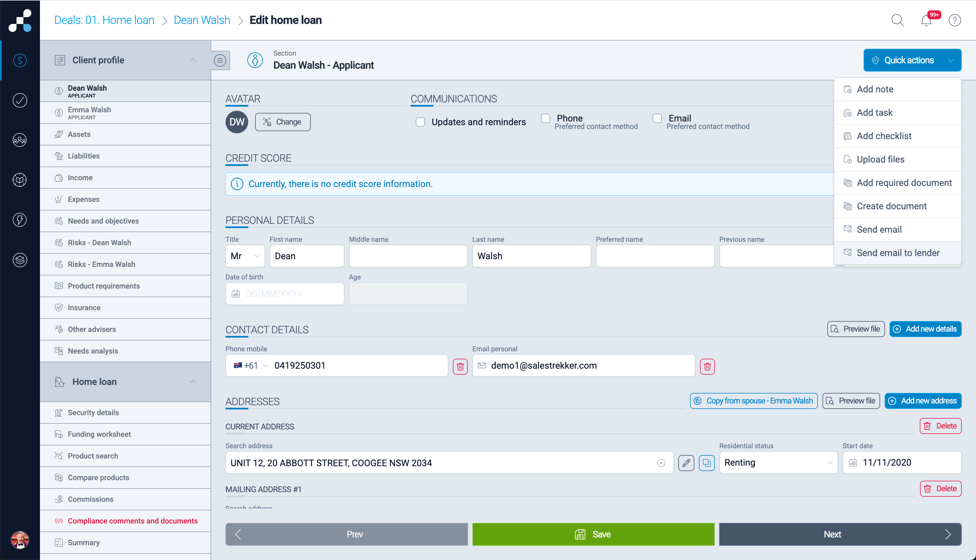Select Upload files menu item
Viewport: 976px width, 560px height.
[x=898, y=159]
